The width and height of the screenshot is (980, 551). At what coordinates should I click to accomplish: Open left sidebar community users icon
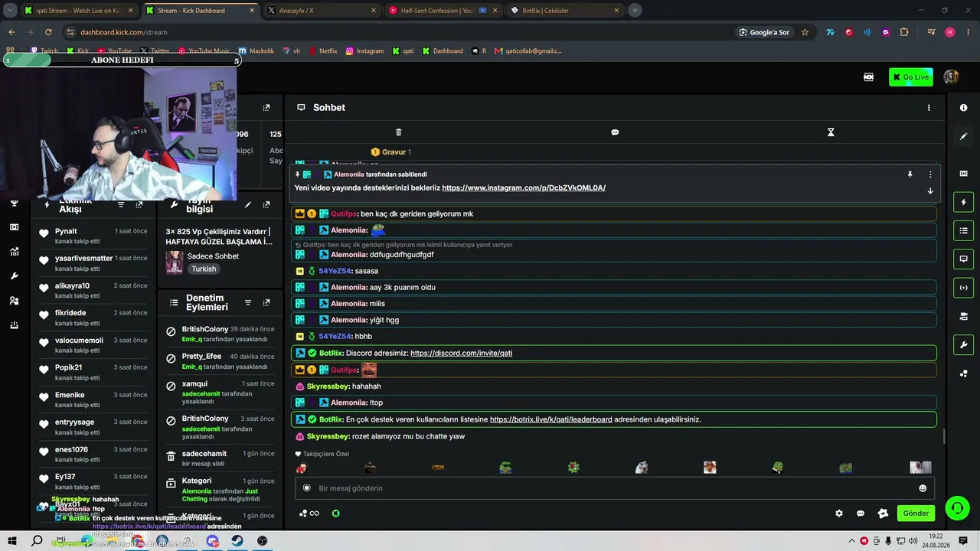[14, 301]
